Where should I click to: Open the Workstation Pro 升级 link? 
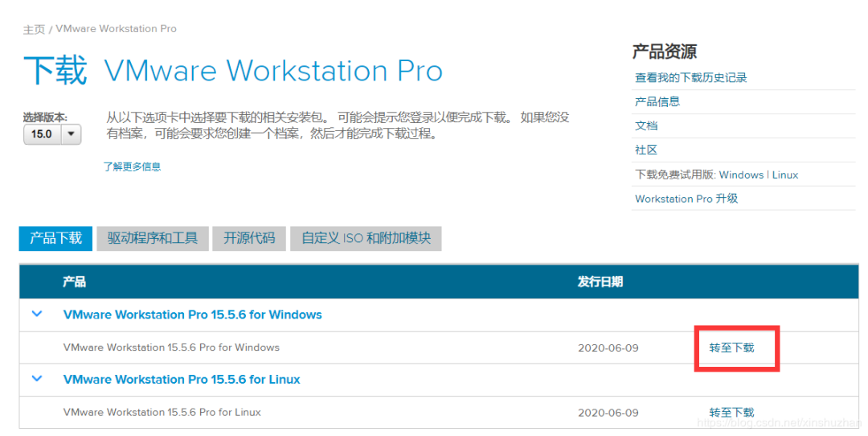pyautogui.click(x=686, y=199)
